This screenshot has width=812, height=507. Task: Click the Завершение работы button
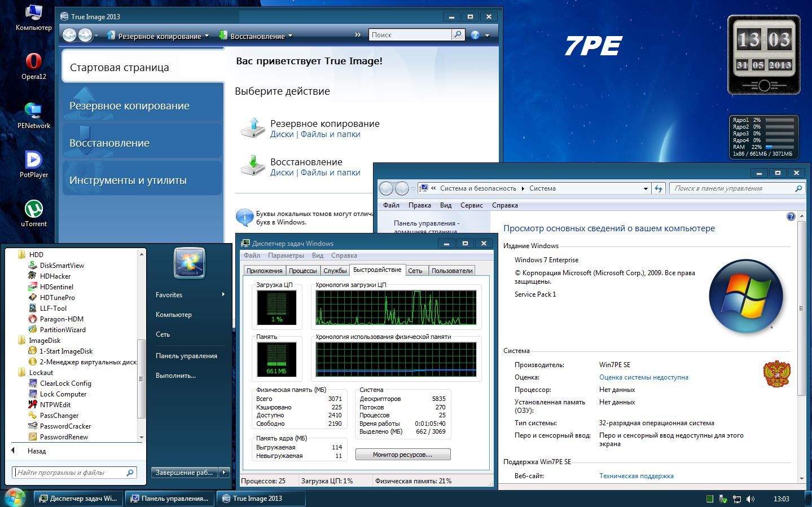pyautogui.click(x=185, y=473)
